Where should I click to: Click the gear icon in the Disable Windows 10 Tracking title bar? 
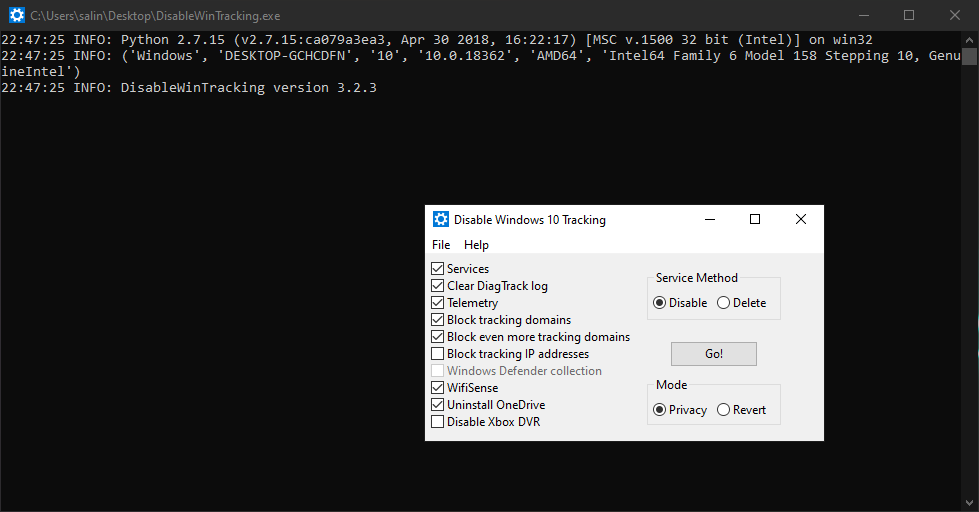441,219
